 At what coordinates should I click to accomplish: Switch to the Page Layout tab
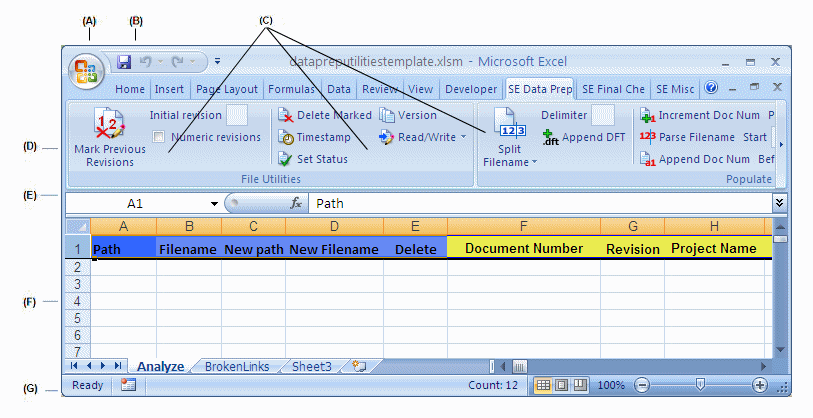(227, 89)
